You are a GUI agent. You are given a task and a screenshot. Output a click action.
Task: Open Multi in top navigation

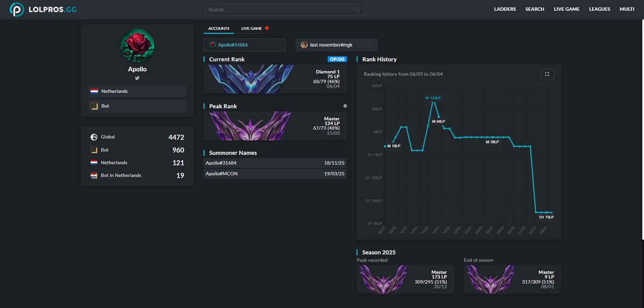click(627, 9)
